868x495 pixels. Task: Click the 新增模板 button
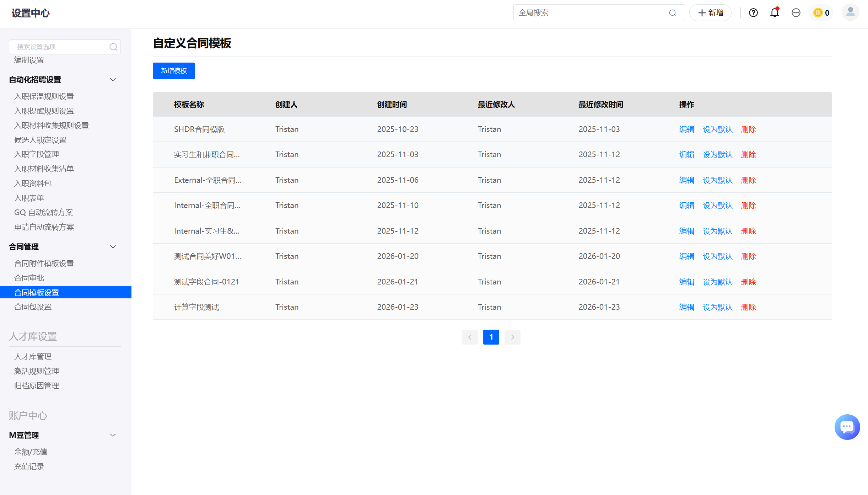[x=174, y=71]
